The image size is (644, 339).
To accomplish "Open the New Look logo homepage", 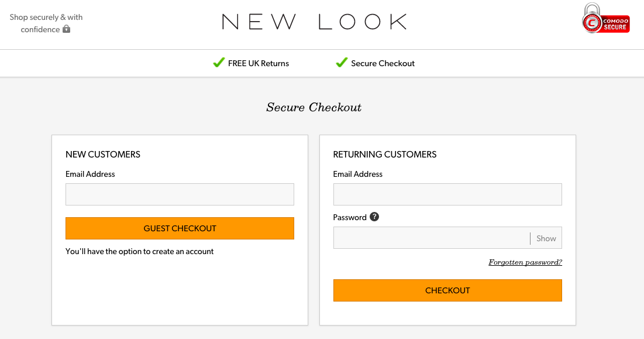I will [314, 22].
